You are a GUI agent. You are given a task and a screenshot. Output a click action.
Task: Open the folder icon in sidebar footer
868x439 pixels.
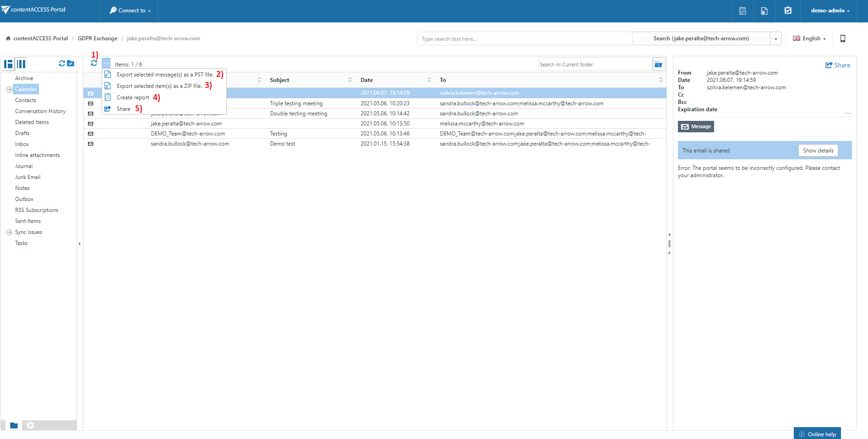pyautogui.click(x=14, y=425)
